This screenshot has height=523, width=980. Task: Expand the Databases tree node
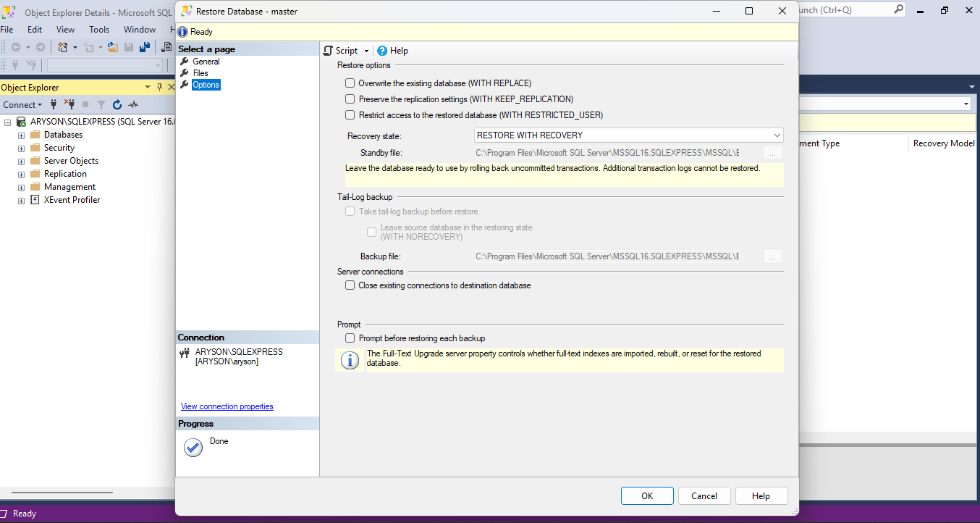[22, 135]
